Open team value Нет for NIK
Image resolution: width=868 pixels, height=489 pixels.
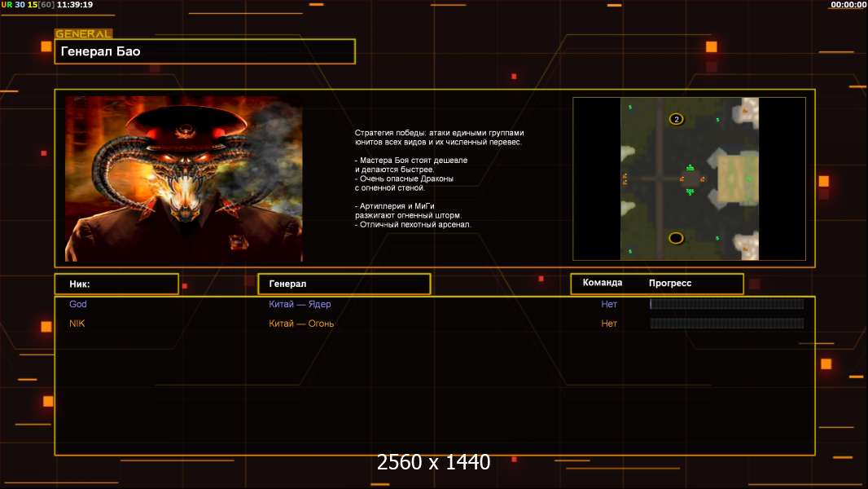pos(609,324)
